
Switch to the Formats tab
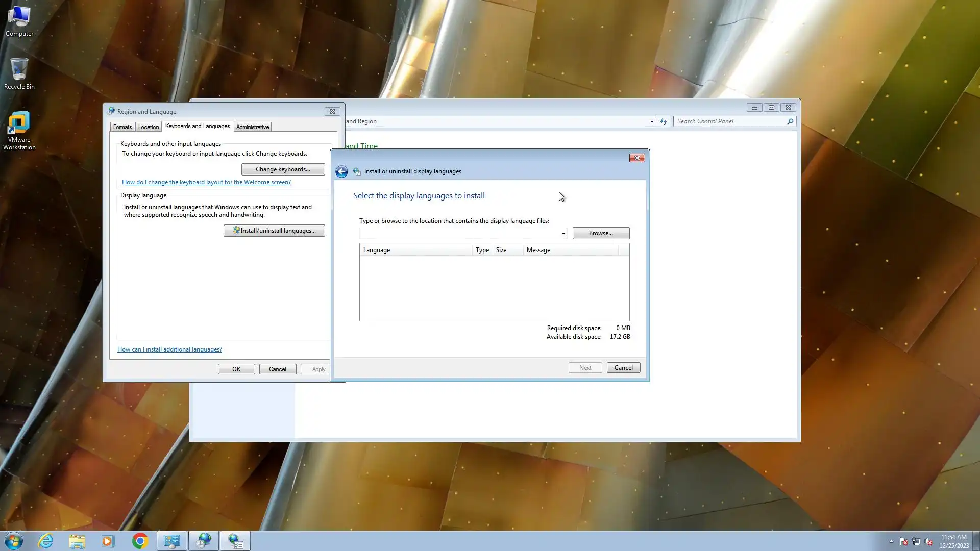[122, 127]
